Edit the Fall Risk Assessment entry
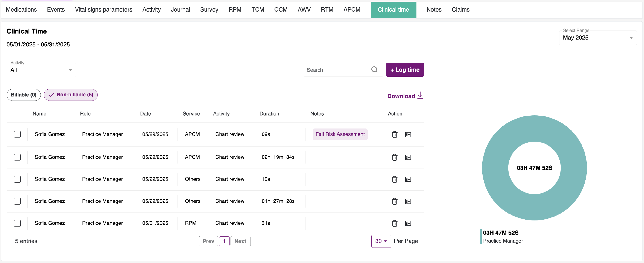 (408, 134)
